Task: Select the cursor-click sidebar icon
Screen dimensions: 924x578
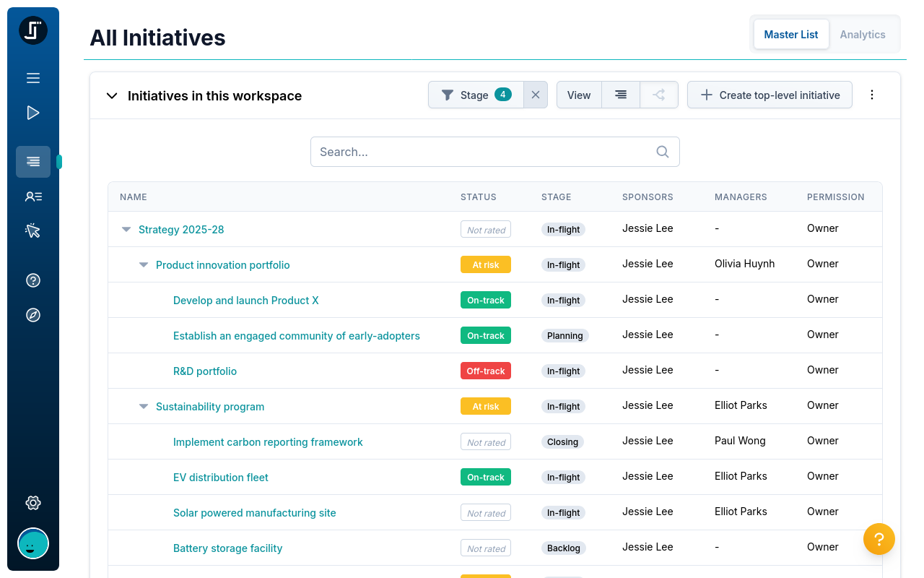Action: pyautogui.click(x=32, y=230)
